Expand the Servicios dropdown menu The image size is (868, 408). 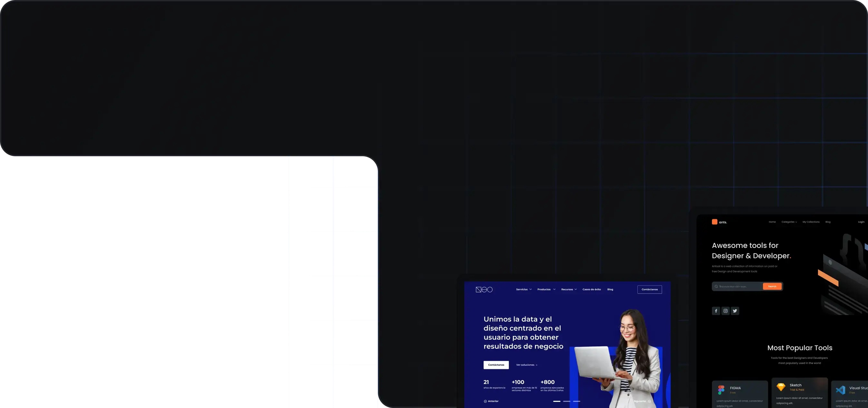click(x=524, y=289)
